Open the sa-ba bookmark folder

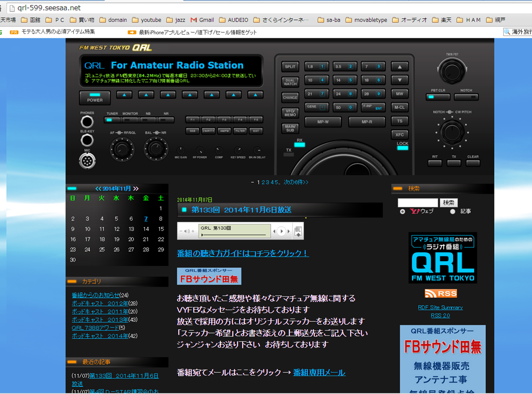pyautogui.click(x=329, y=20)
